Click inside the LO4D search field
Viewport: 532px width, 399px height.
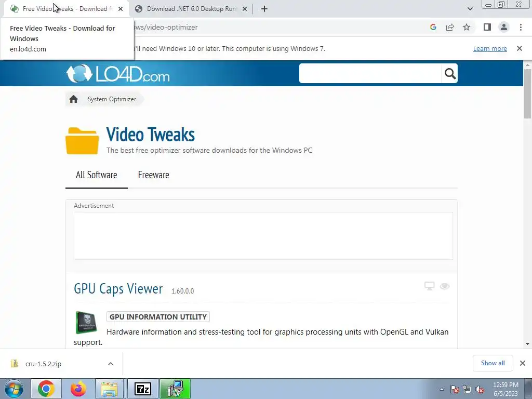coord(370,73)
